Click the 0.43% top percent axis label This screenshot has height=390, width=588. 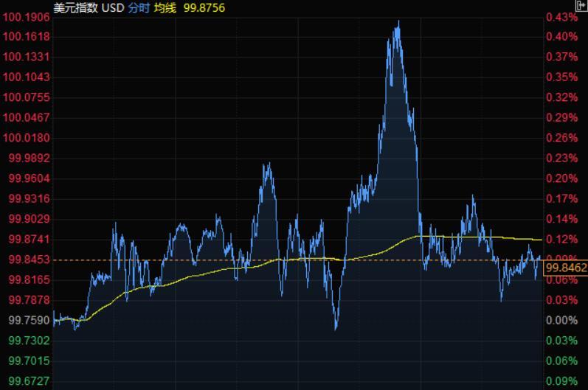[x=561, y=16]
